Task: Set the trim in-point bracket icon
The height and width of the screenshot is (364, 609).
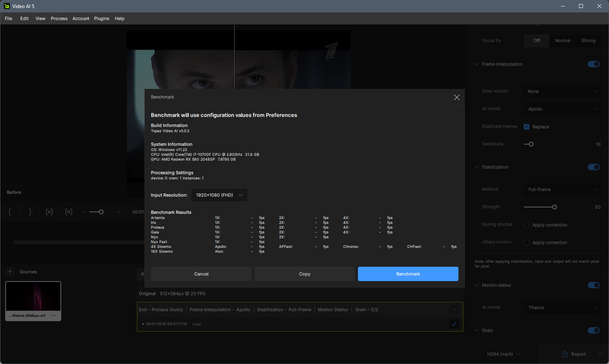Action: (10, 212)
